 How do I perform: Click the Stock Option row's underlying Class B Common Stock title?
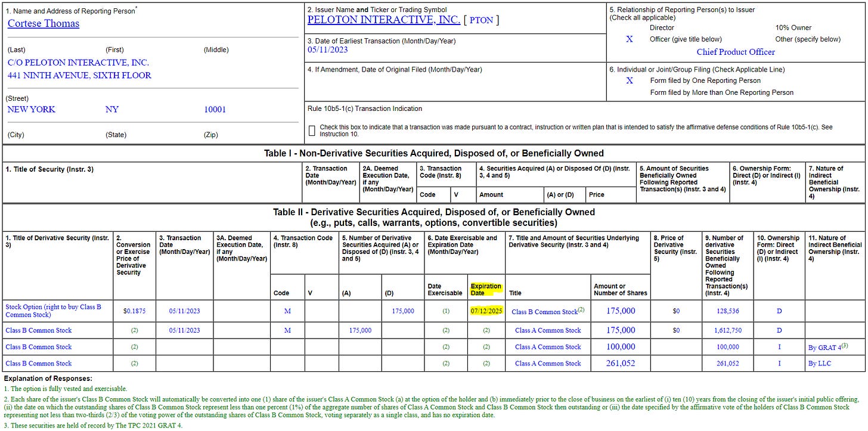click(x=548, y=311)
